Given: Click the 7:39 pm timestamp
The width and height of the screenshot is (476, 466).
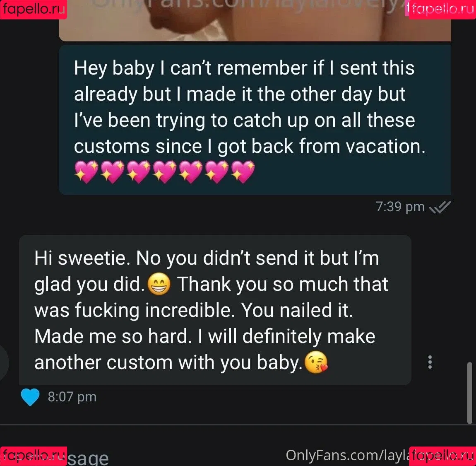Looking at the screenshot, I should (x=400, y=207).
